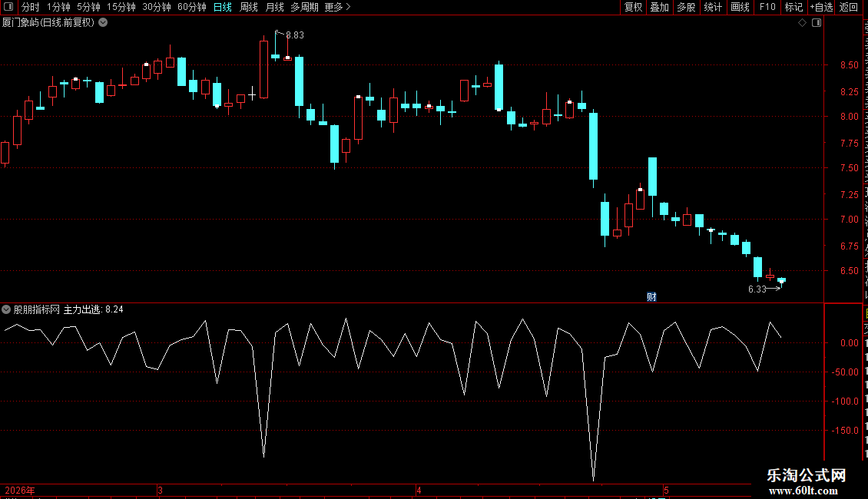868x499 pixels.
Task: Open the dropdown beside 厦门象屿 title
Action: (x=103, y=23)
